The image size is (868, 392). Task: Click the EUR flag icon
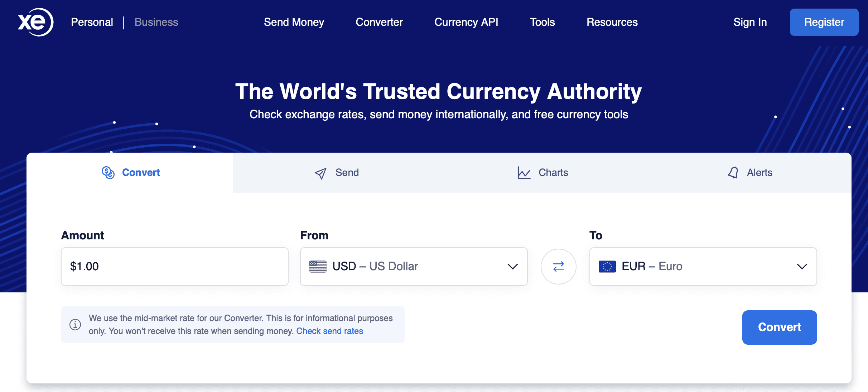tap(607, 266)
